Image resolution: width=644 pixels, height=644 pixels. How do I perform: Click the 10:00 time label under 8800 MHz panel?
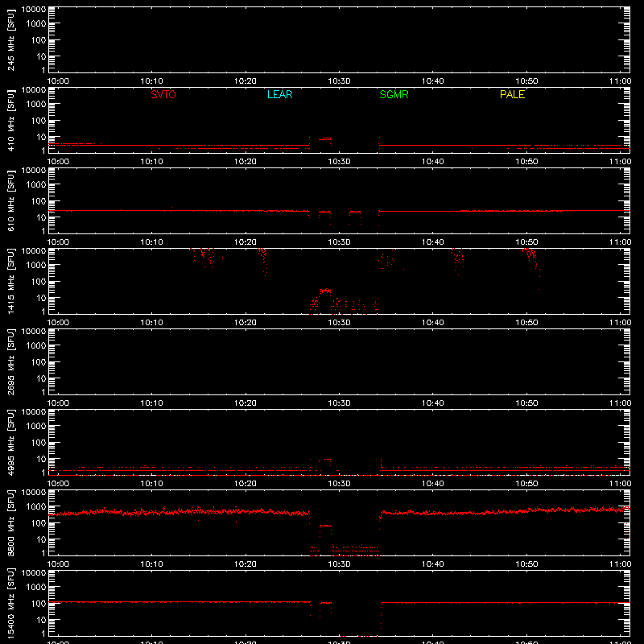(x=58, y=564)
